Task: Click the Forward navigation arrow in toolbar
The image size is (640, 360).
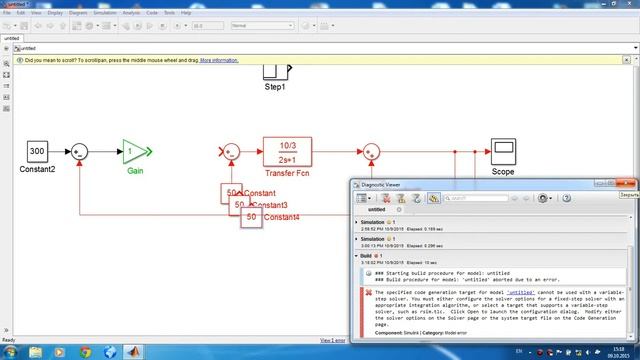Action: click(x=50, y=26)
